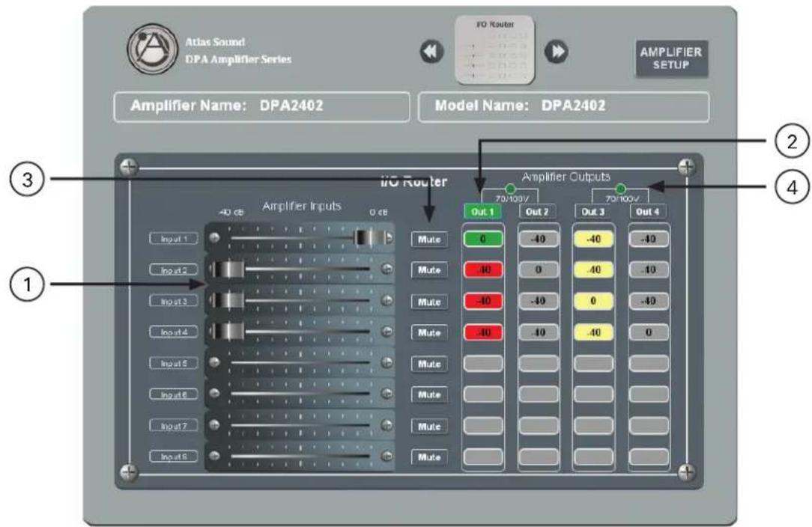Mute Input 4
The image size is (812, 527).
coord(429,333)
